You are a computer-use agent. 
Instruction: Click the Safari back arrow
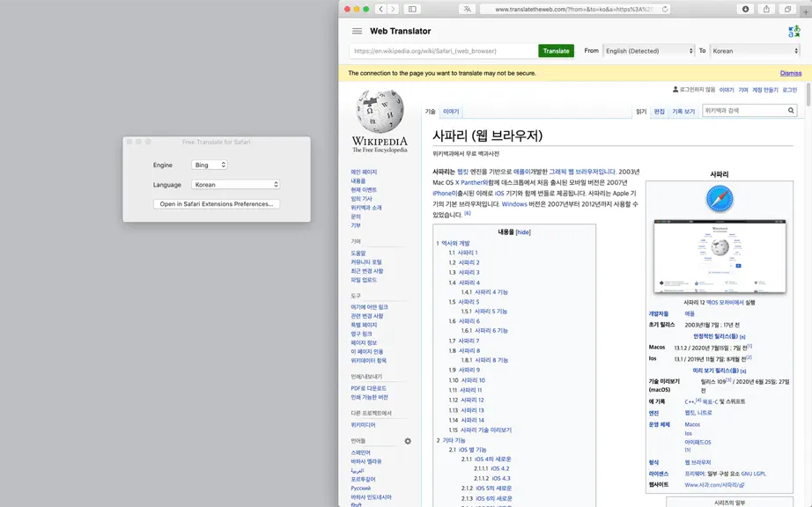coord(381,9)
